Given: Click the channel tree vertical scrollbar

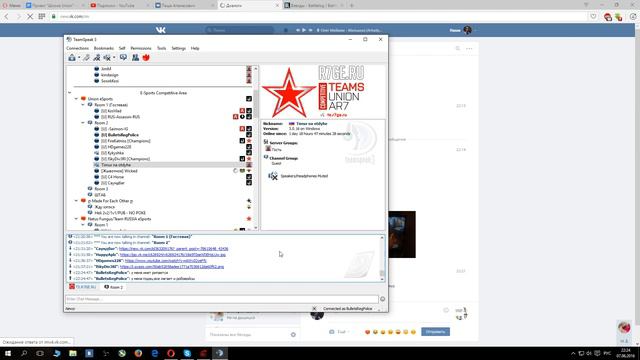Looking at the screenshot, I should pos(256,148).
